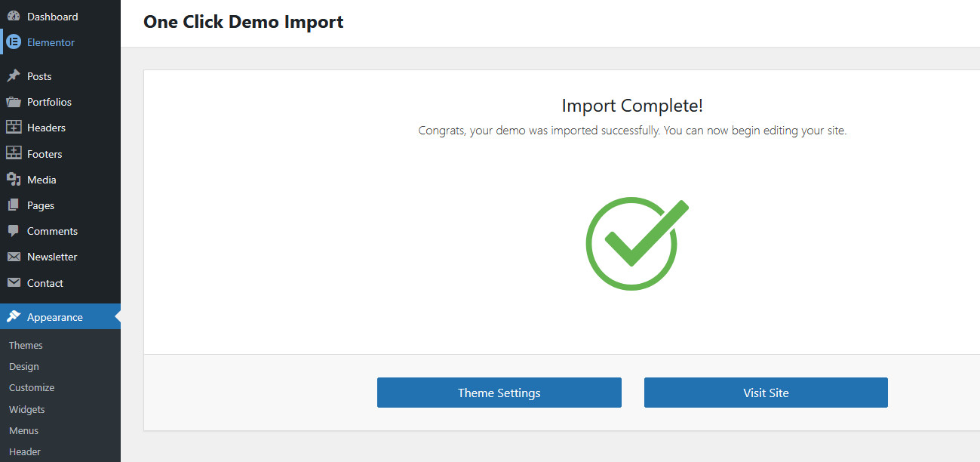
Task: Go to the Design submenu entry
Action: (24, 366)
